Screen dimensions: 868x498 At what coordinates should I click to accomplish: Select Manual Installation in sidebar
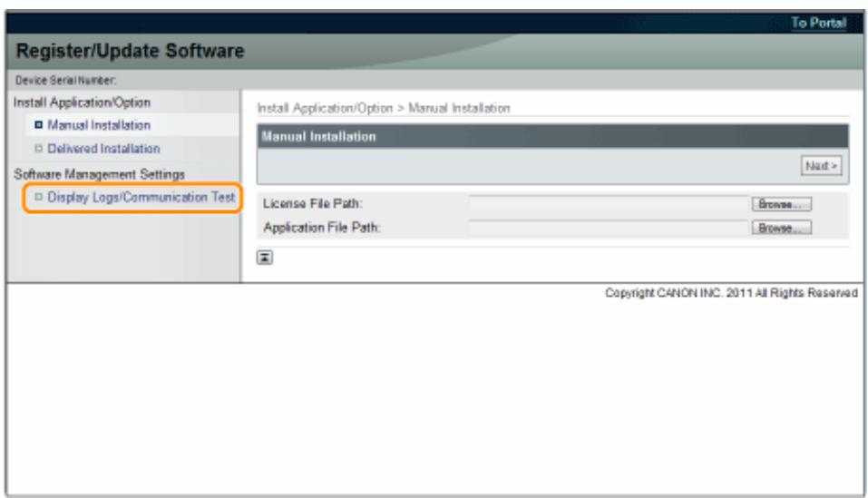[99, 125]
